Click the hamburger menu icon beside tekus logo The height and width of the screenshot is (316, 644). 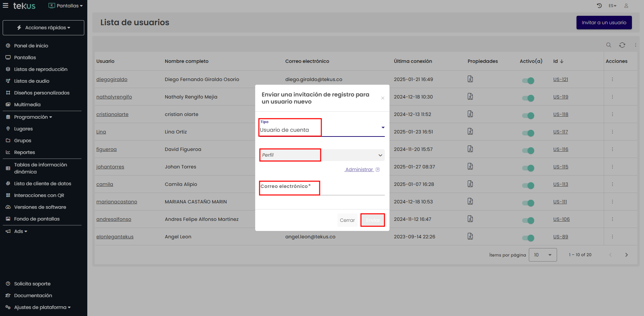(5, 6)
